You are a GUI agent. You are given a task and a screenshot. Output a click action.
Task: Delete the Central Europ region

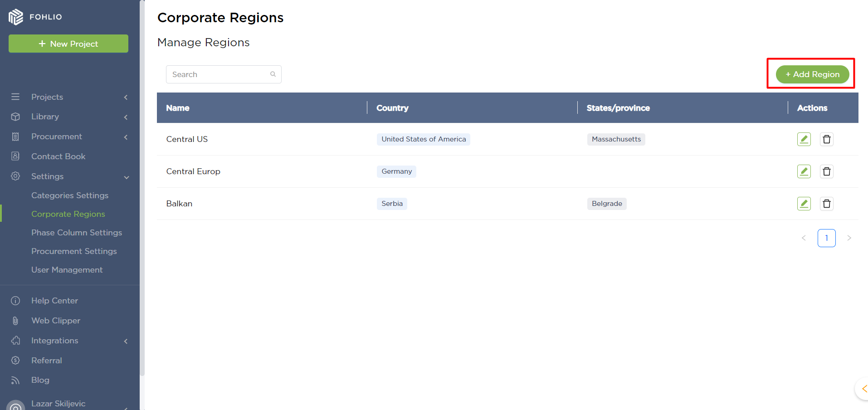tap(826, 171)
